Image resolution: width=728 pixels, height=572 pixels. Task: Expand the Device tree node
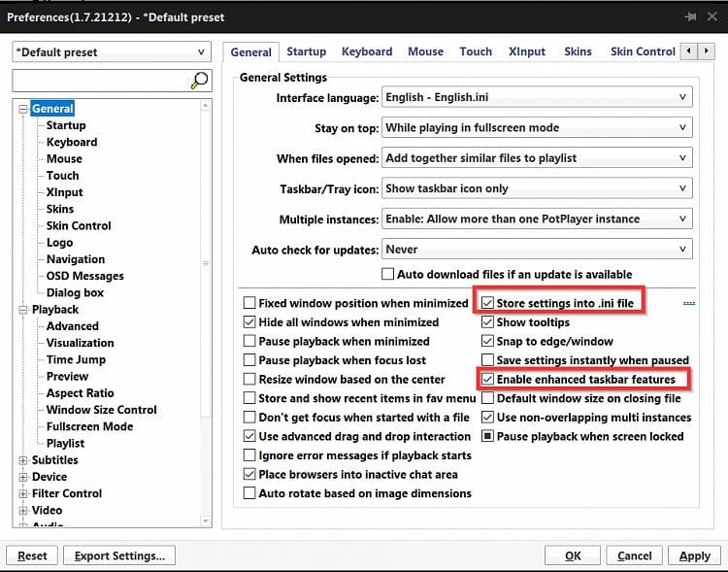click(22, 477)
